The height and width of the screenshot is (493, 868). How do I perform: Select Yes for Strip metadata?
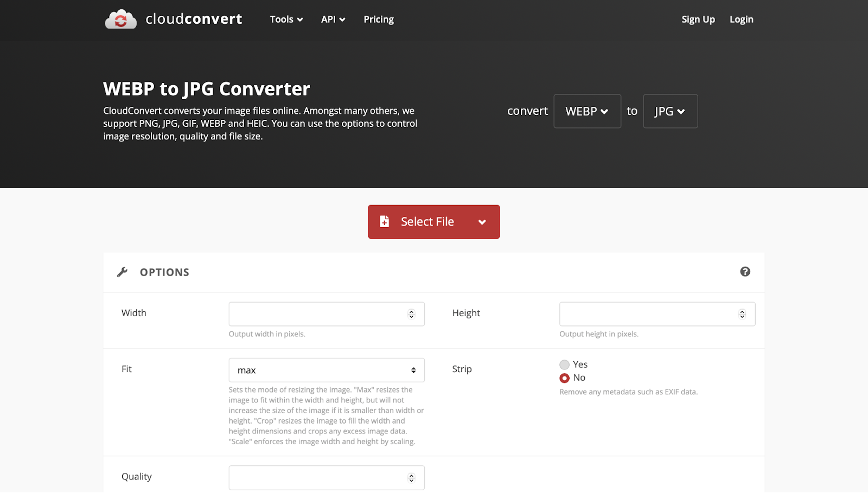coord(565,364)
